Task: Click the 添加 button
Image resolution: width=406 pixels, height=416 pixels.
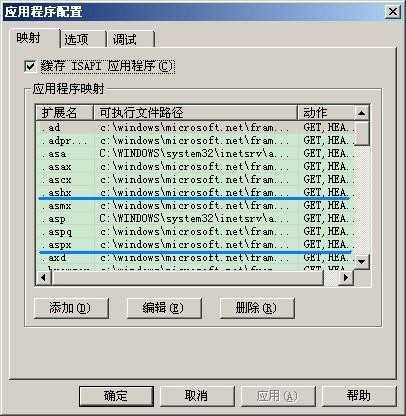Action: coord(71,308)
